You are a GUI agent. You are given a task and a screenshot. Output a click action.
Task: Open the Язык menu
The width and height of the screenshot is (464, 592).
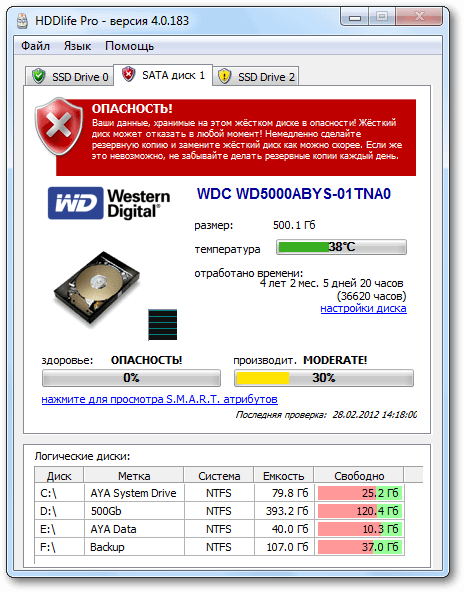pyautogui.click(x=77, y=46)
